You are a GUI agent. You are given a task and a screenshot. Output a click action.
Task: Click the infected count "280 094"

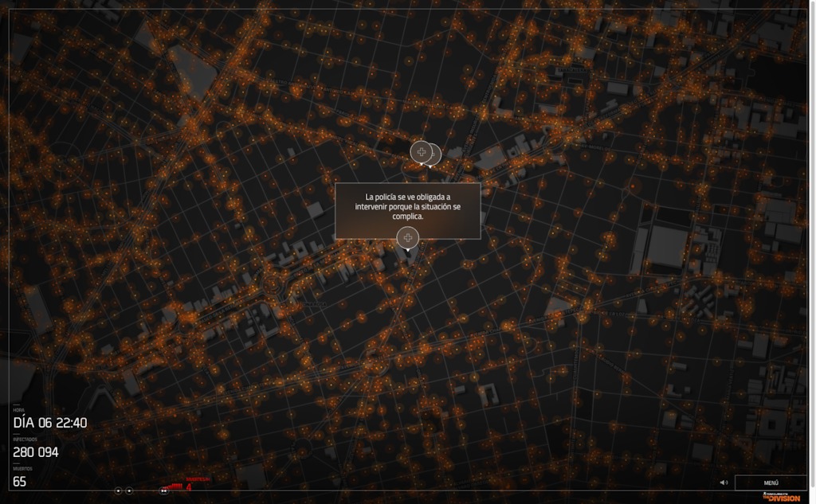click(x=35, y=452)
